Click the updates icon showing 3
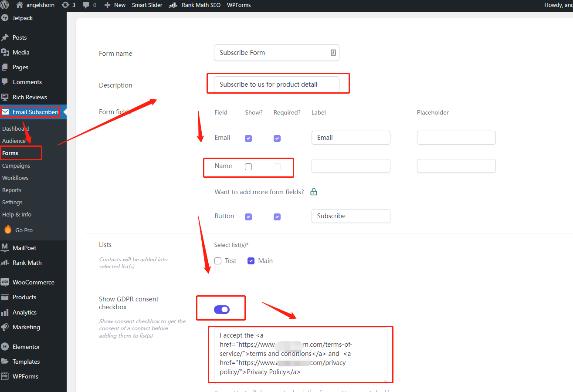573x392 pixels. click(65, 5)
